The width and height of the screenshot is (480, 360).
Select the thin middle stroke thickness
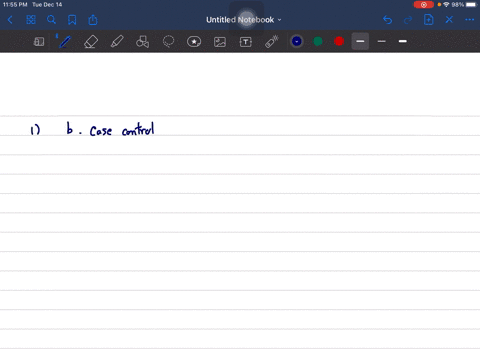tap(382, 41)
